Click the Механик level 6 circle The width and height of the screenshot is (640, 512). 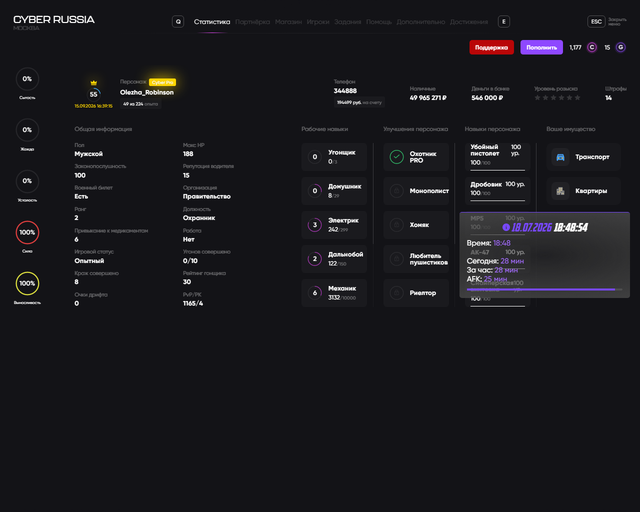click(315, 293)
